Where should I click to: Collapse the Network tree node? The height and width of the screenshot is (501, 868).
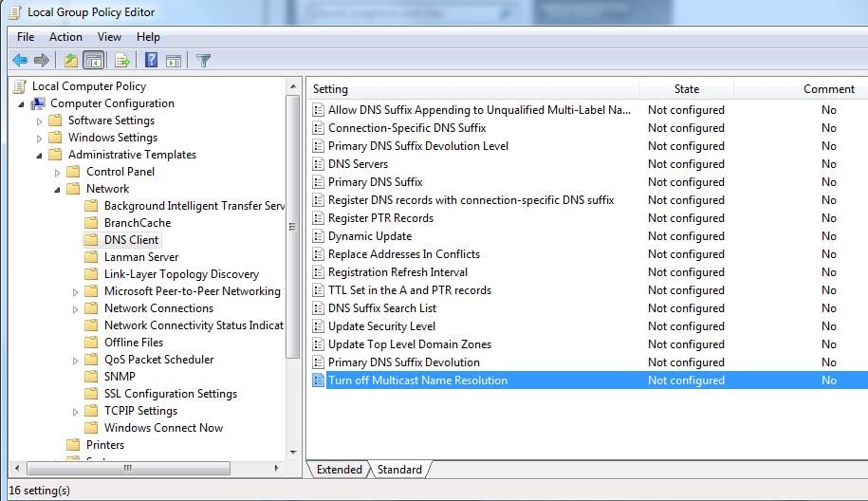[x=58, y=190]
